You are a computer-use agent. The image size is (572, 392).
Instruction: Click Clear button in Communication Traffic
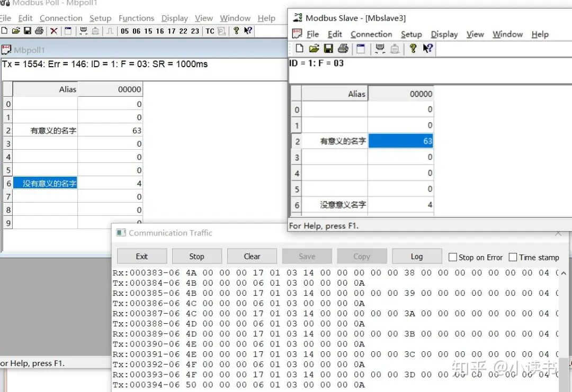point(252,256)
